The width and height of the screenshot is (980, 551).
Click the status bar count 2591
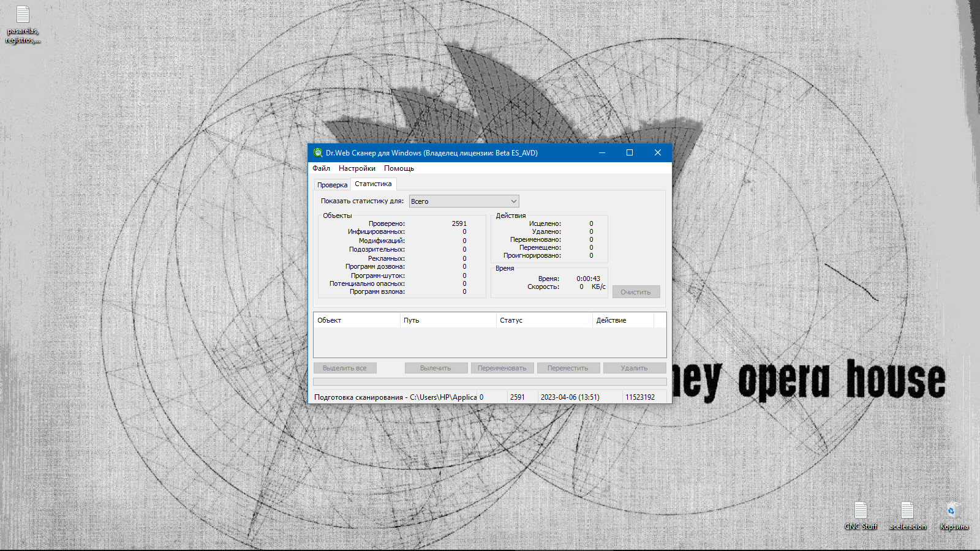point(518,397)
